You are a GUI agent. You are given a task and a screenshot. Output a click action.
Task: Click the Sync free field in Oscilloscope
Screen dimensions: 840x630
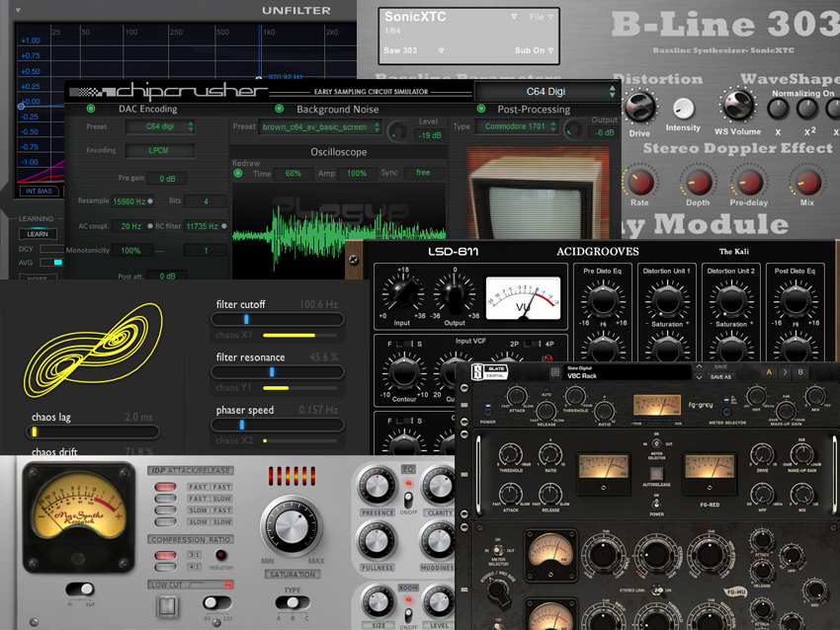(423, 173)
